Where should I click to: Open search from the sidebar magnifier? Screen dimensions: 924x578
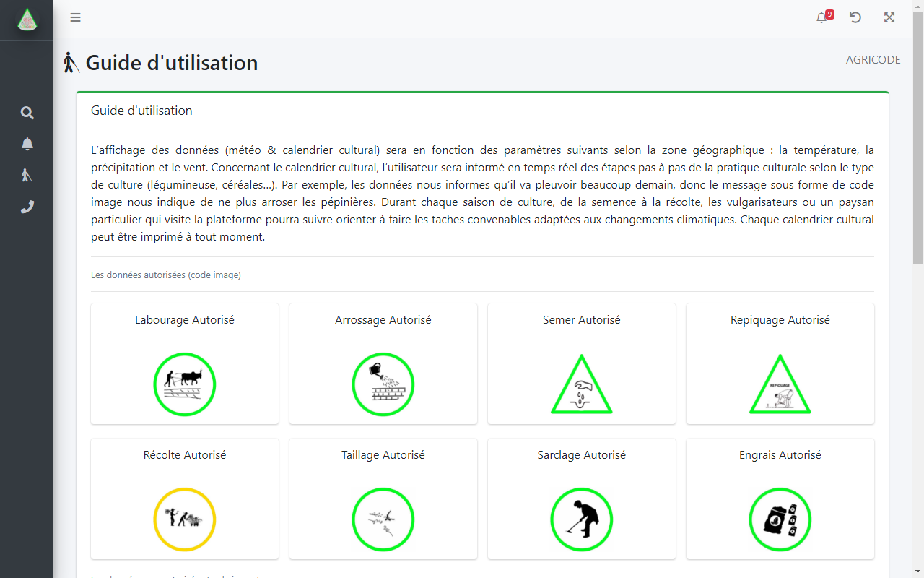(27, 113)
